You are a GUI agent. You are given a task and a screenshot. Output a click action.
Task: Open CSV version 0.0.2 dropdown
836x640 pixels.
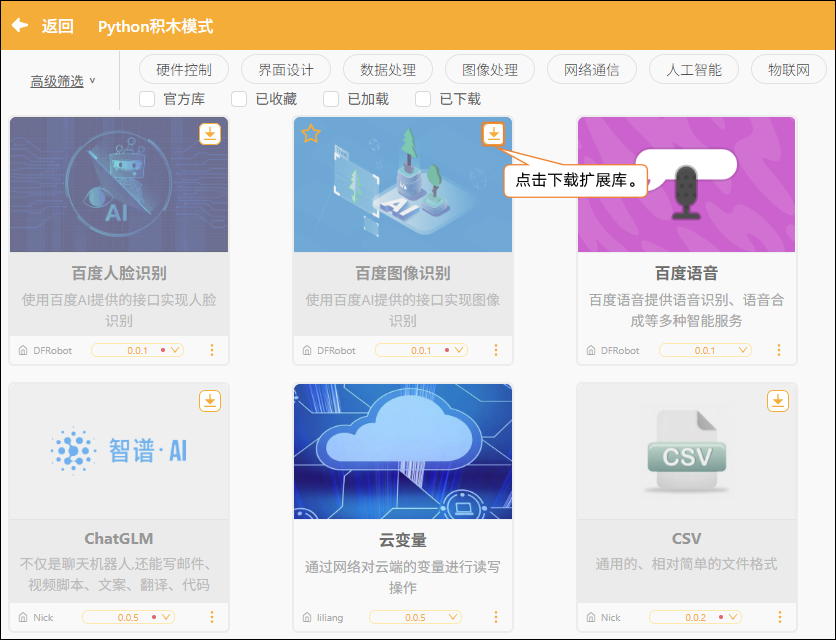[695, 617]
